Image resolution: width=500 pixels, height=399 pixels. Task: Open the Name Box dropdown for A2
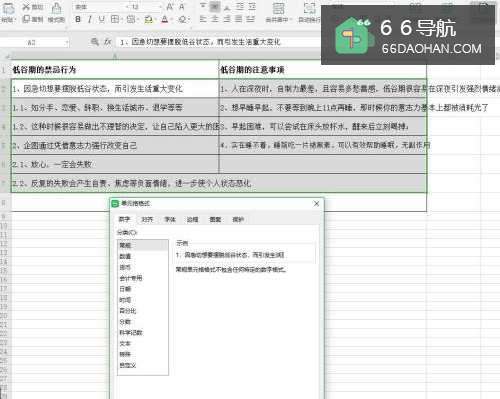click(x=66, y=42)
